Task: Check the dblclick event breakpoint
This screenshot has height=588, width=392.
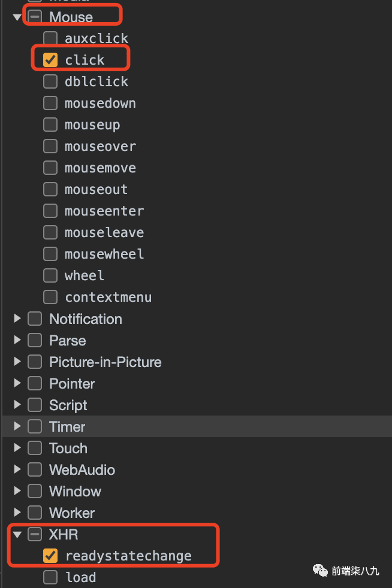Action: click(50, 81)
